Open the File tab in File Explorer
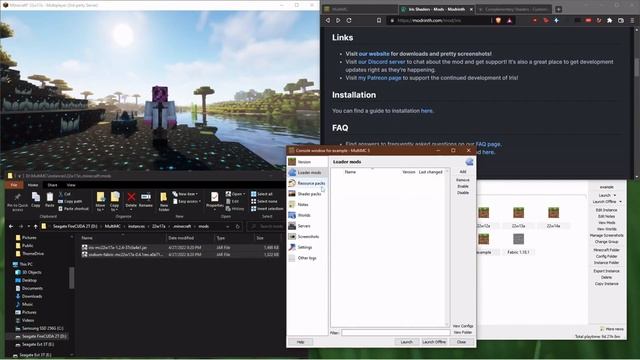The width and height of the screenshot is (640, 360). [14, 185]
